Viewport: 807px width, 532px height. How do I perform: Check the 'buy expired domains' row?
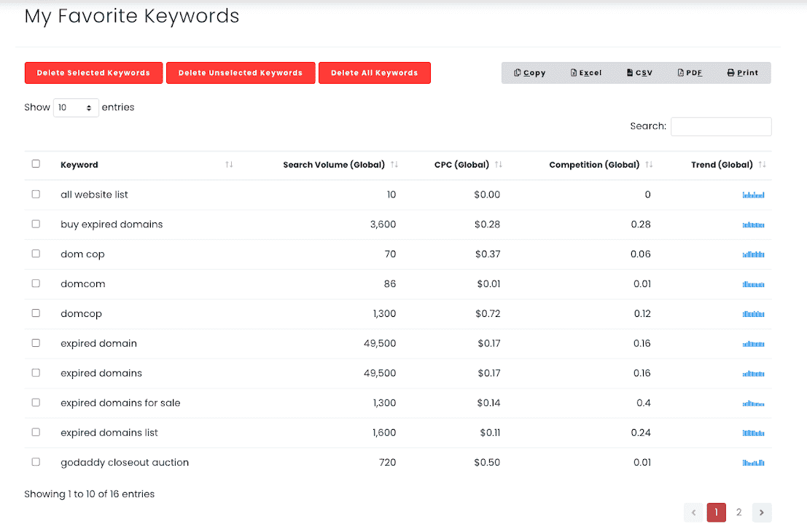point(36,224)
